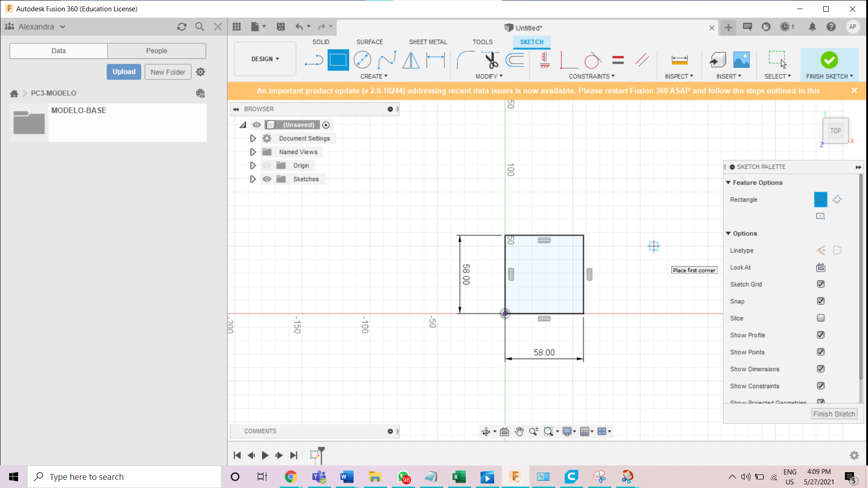This screenshot has height=488, width=868.
Task: Click the Save icon in top bar
Action: tap(281, 27)
